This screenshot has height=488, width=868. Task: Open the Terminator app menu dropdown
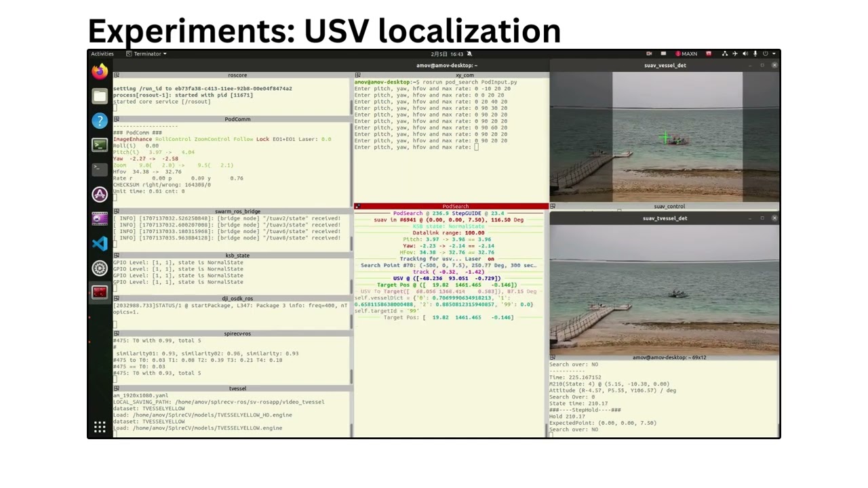(x=146, y=54)
